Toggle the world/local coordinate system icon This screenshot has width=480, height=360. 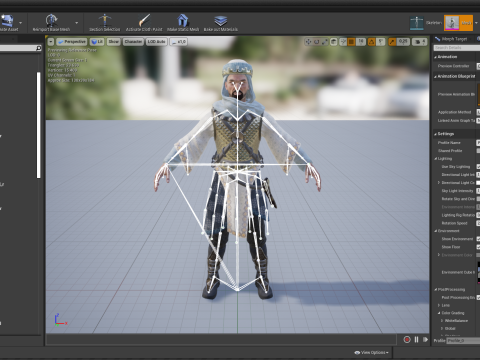pyautogui.click(x=334, y=42)
